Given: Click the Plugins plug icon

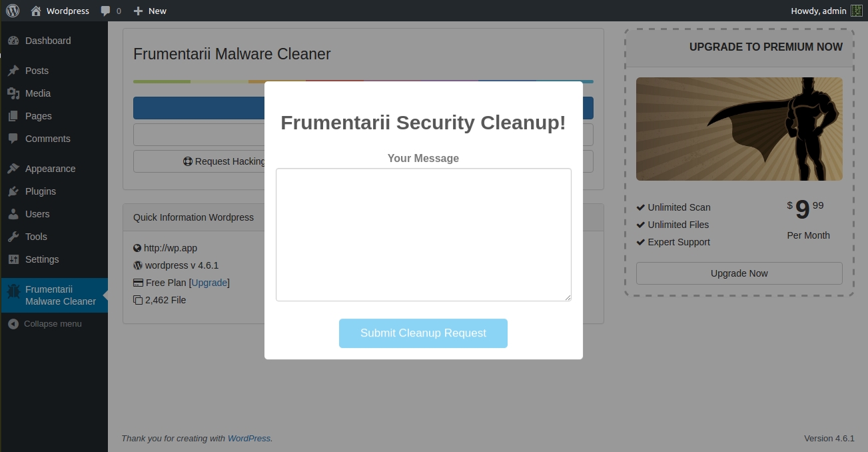Looking at the screenshot, I should tap(13, 191).
